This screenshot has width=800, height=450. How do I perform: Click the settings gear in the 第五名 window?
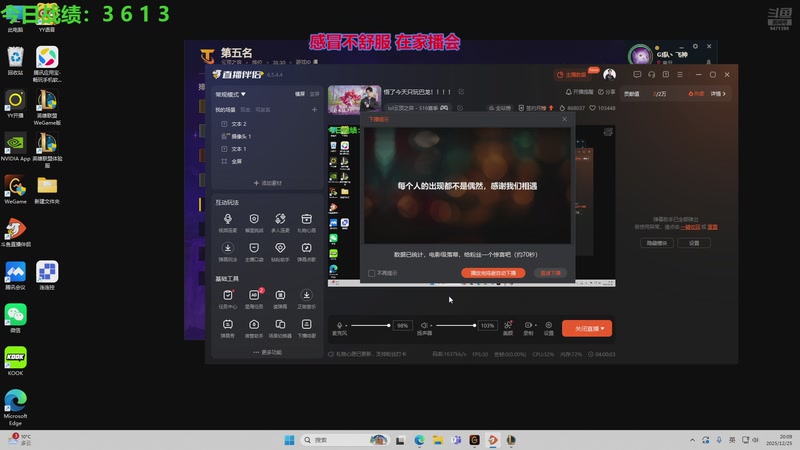[x=695, y=46]
